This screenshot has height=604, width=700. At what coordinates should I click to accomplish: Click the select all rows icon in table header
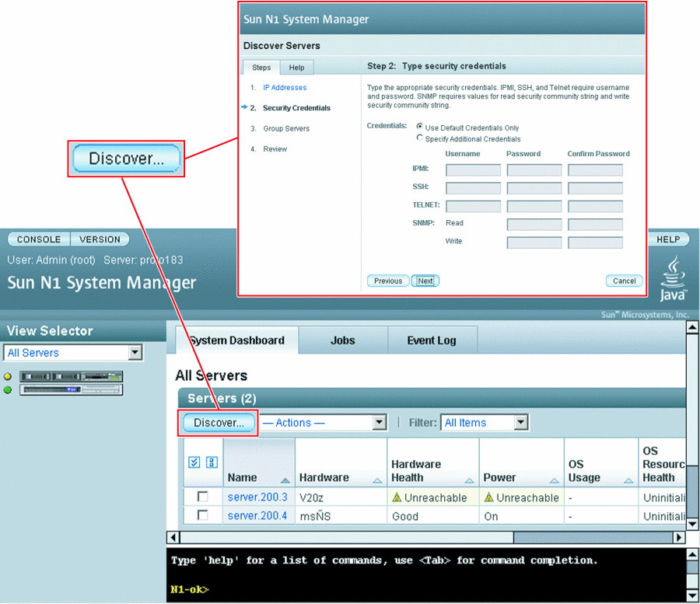click(194, 463)
